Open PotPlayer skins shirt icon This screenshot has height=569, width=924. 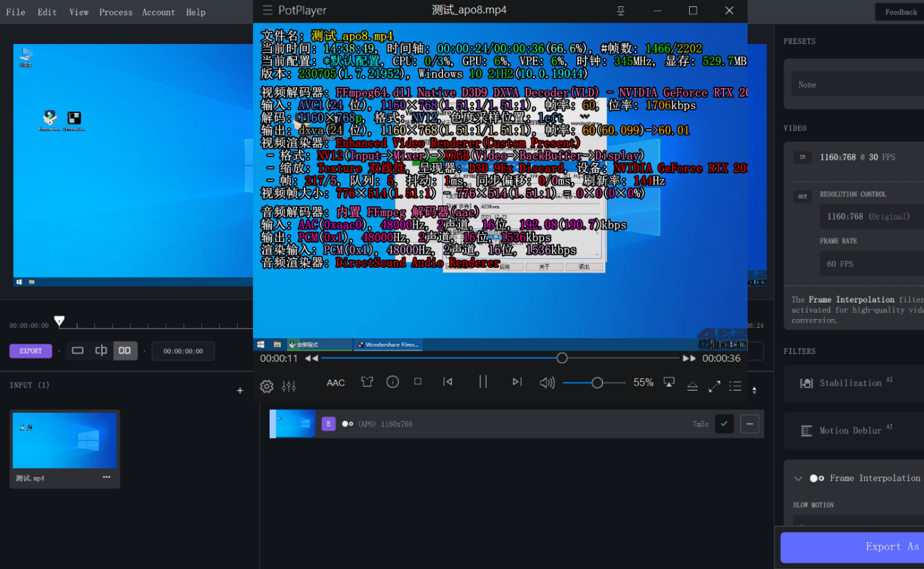(x=367, y=382)
